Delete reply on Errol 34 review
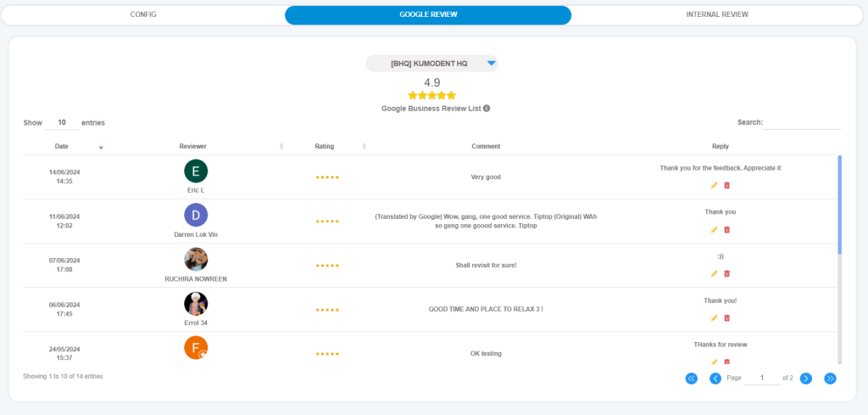Viewport: 868px width, 415px height. (x=726, y=317)
